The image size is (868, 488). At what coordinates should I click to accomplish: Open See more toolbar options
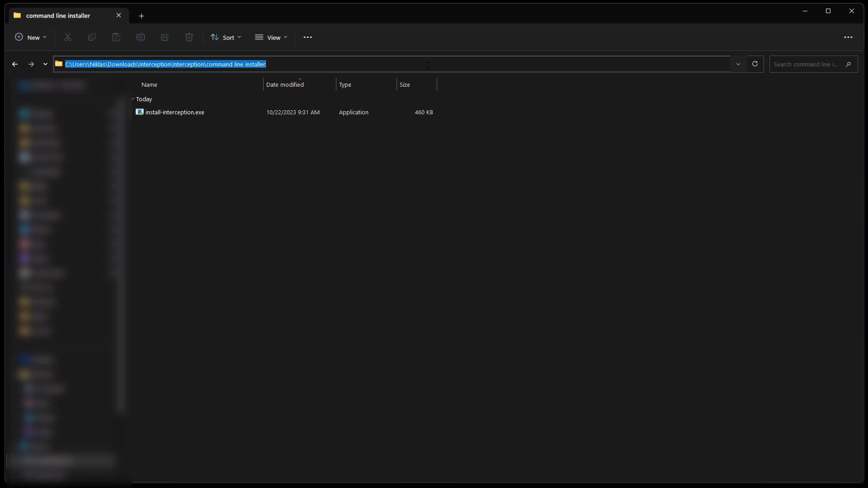tap(307, 37)
